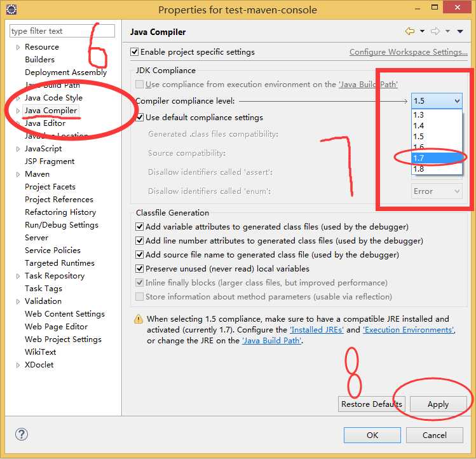The height and width of the screenshot is (459, 476).
Task: Click the forward navigation arrow icon
Action: 435,31
